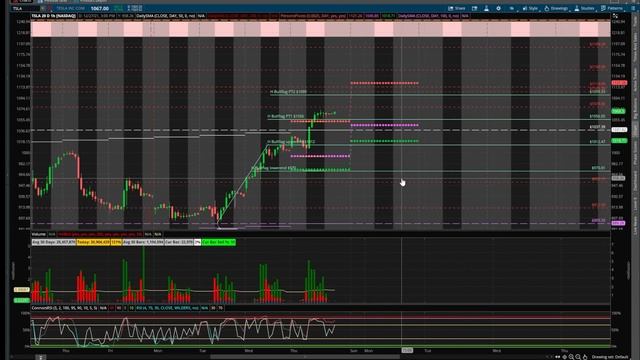Click the menu icon at toolbar's far right
Screen dimensions: 640x360
pyautogui.click(x=633, y=8)
